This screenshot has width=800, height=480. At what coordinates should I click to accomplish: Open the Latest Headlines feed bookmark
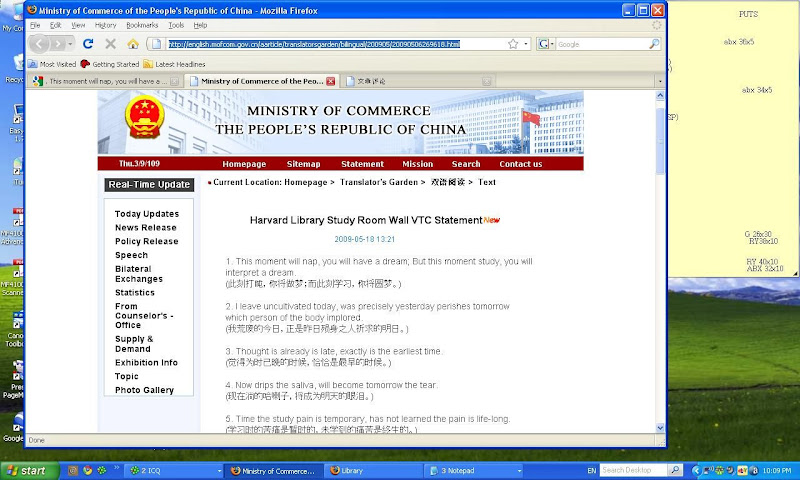pyautogui.click(x=174, y=64)
